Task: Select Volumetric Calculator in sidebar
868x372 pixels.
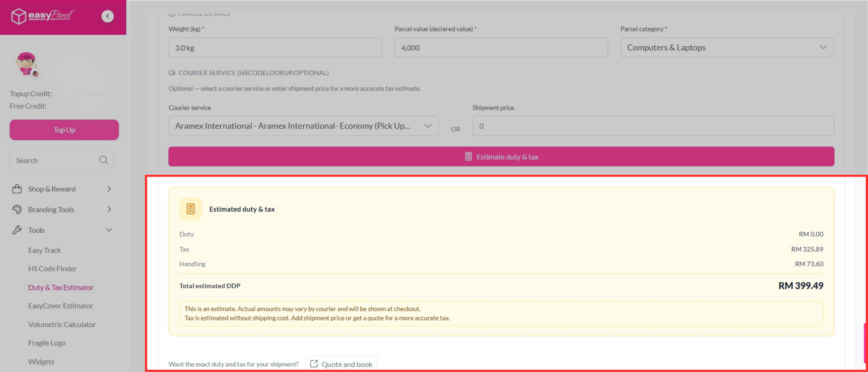Action: click(62, 324)
